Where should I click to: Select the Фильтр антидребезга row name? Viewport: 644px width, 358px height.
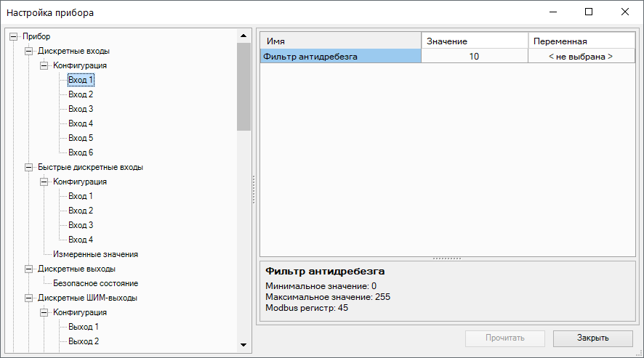340,56
